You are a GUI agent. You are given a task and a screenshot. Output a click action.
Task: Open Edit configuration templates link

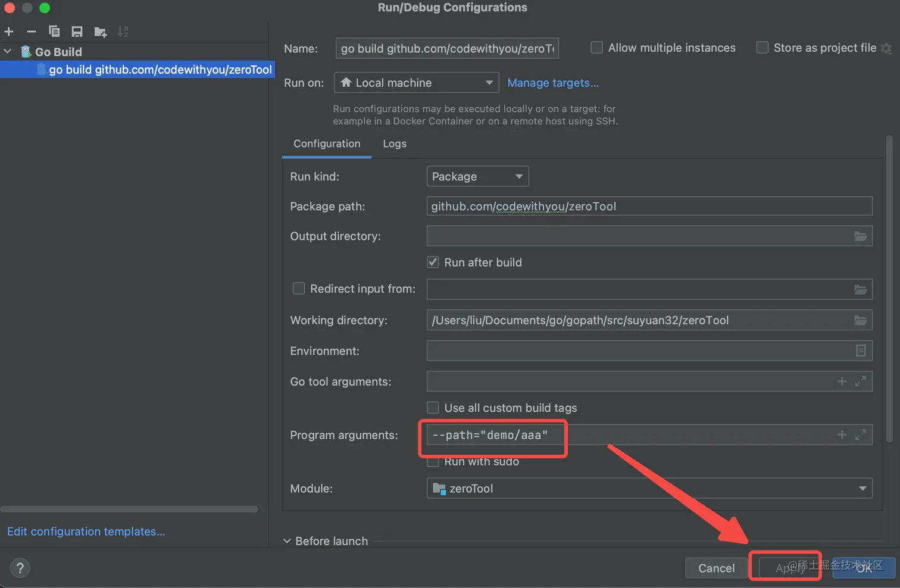coord(86,531)
